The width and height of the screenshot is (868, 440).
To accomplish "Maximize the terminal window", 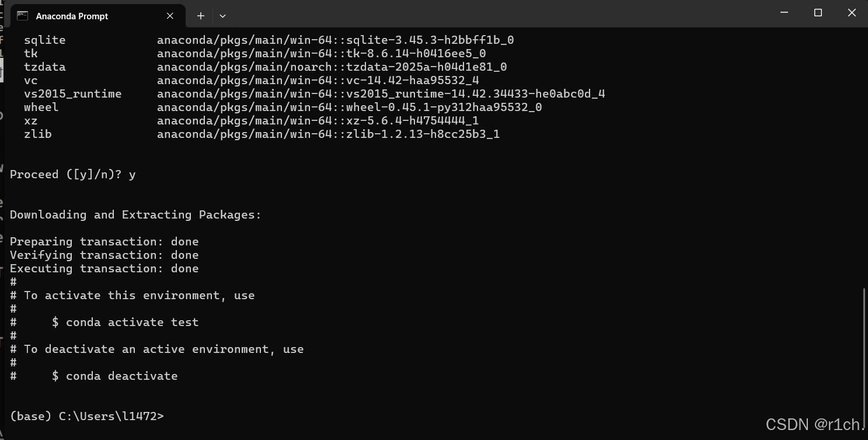I will pos(818,13).
